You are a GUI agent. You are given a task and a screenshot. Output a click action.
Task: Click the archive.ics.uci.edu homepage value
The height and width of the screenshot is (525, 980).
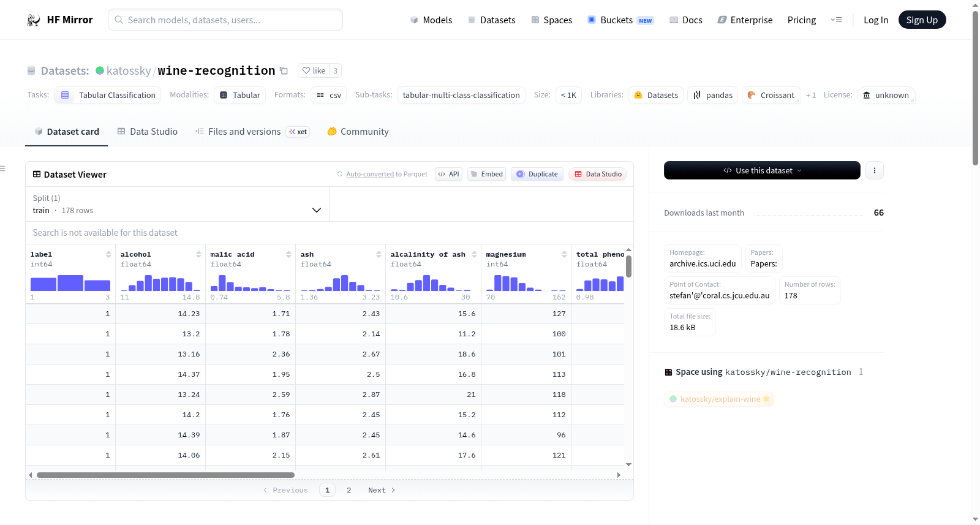tap(703, 264)
